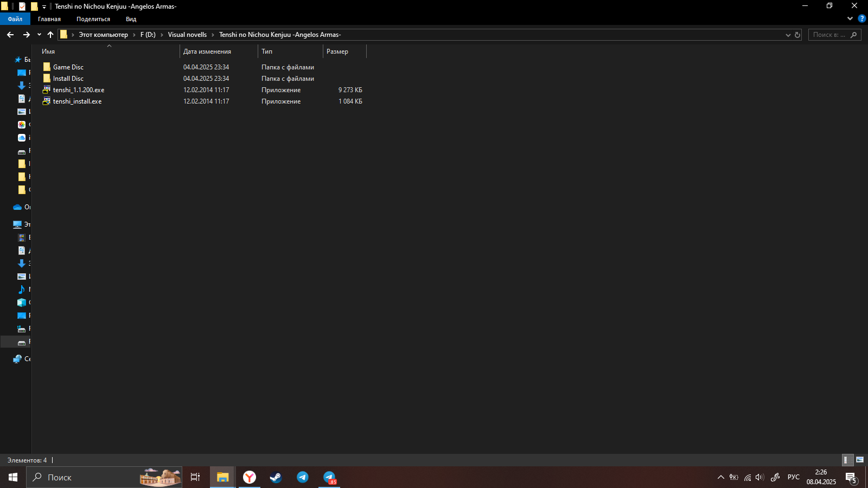The width and height of the screenshot is (868, 488).
Task: Open the colorful Photos item in sidebar
Action: [x=22, y=125]
